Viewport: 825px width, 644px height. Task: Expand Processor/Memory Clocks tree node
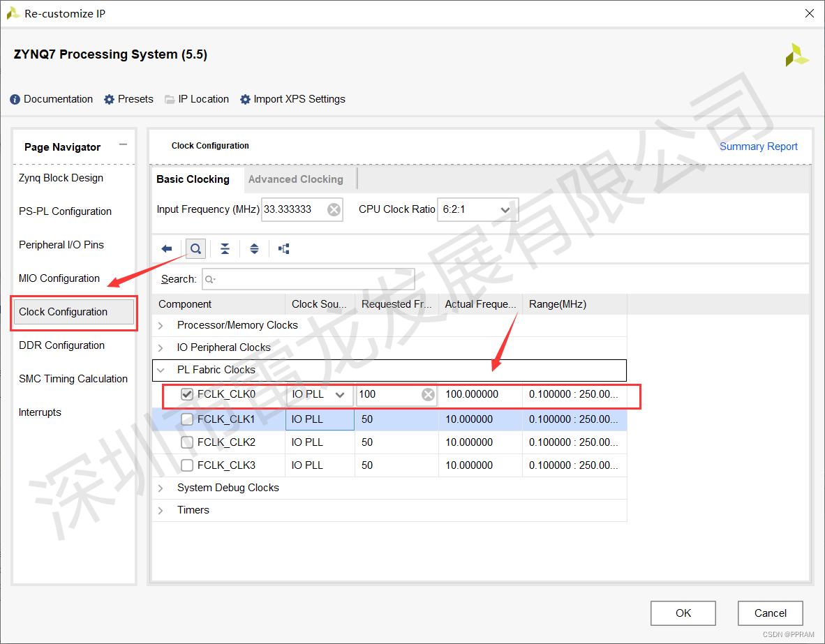(161, 326)
